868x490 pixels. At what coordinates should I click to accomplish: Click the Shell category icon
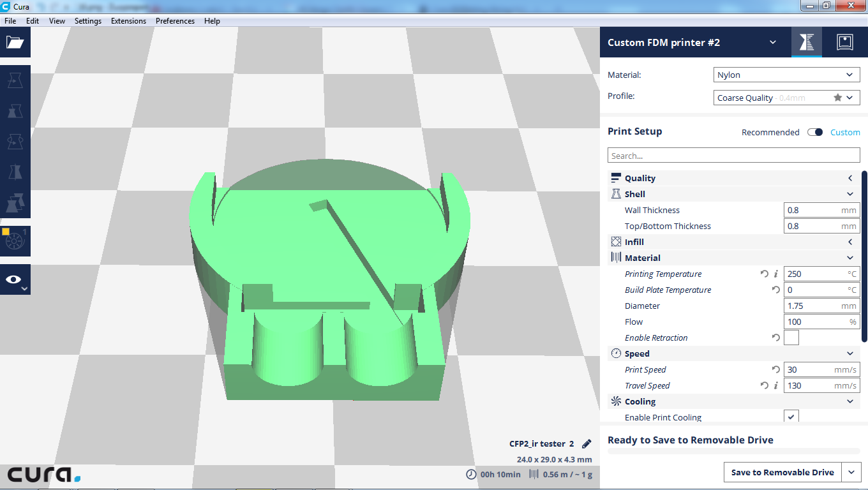[x=616, y=194]
